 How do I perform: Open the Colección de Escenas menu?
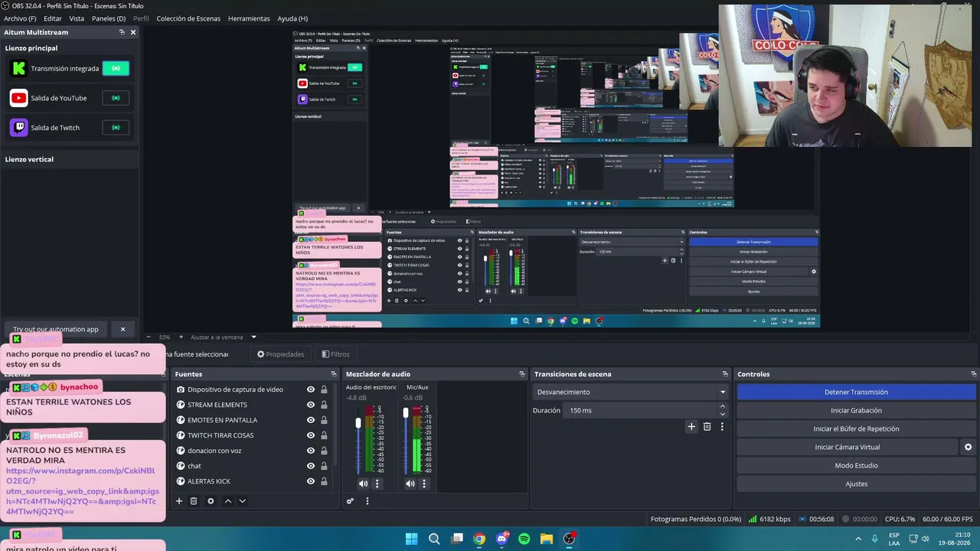coord(188,18)
